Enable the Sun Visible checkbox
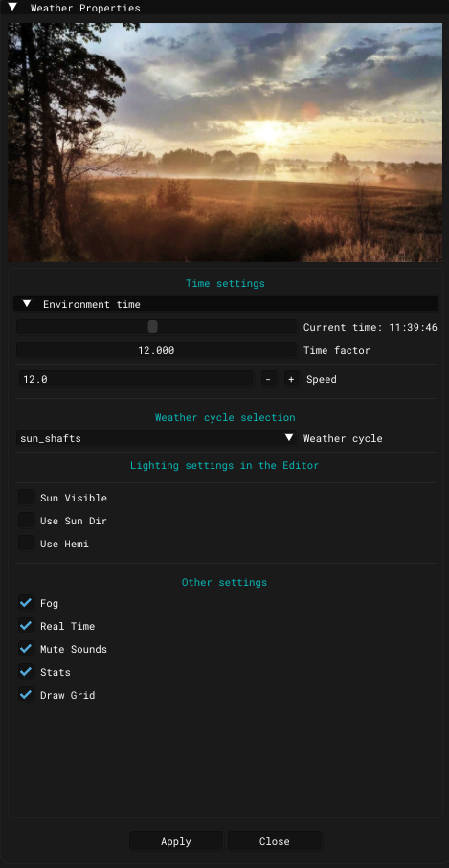The height and width of the screenshot is (868, 449). 26,497
